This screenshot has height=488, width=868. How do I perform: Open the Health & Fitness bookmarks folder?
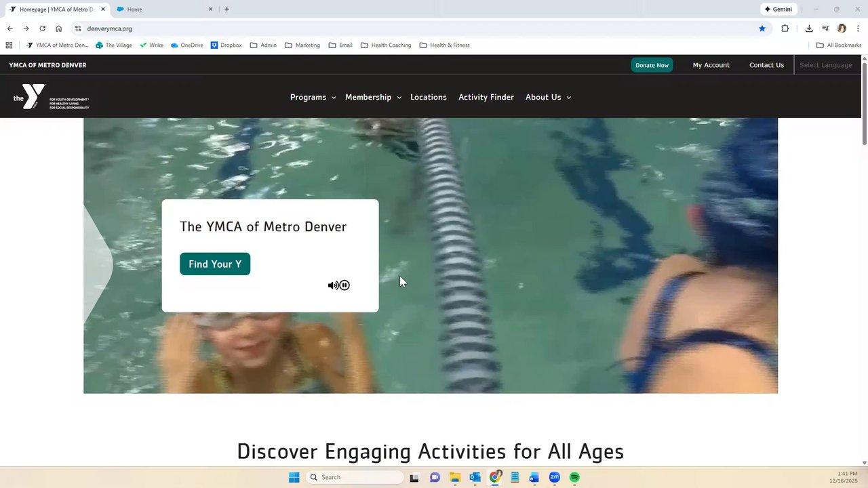[444, 45]
